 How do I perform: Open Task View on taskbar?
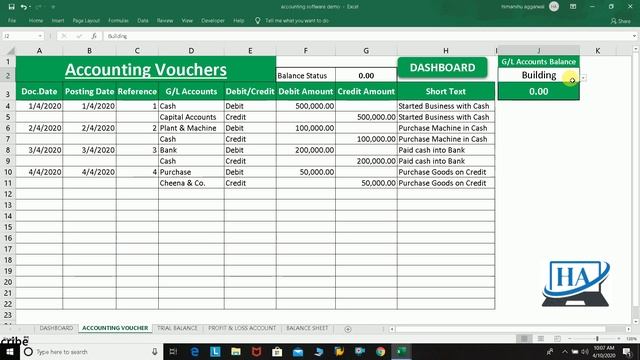(173, 351)
